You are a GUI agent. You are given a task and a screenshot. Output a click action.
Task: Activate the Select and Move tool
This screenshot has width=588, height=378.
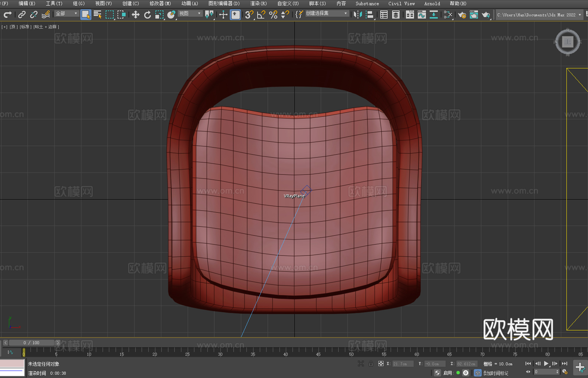point(136,14)
